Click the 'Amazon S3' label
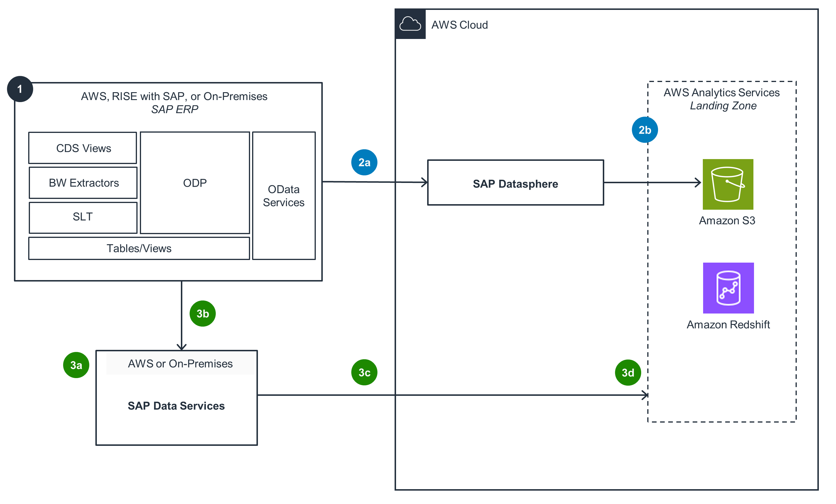The width and height of the screenshot is (836, 504). click(x=727, y=221)
